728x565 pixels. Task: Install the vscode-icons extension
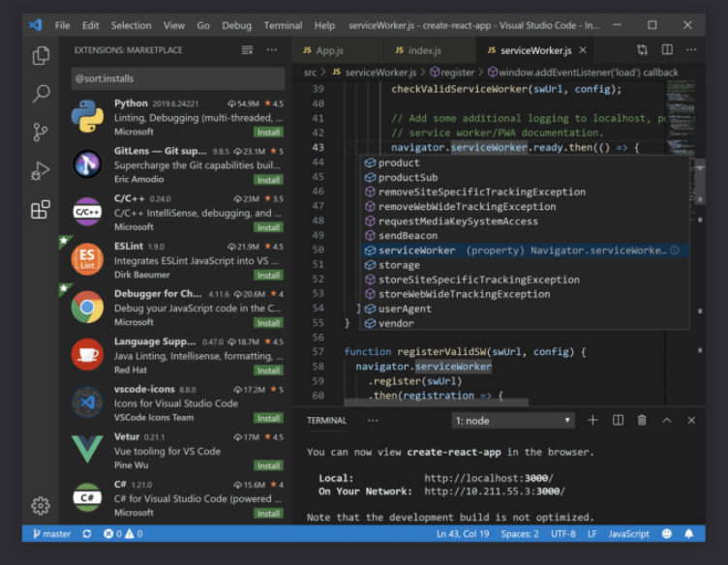click(x=268, y=418)
